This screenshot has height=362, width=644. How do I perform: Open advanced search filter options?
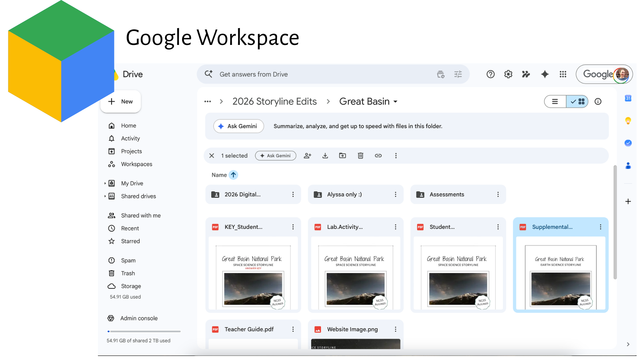coord(458,74)
